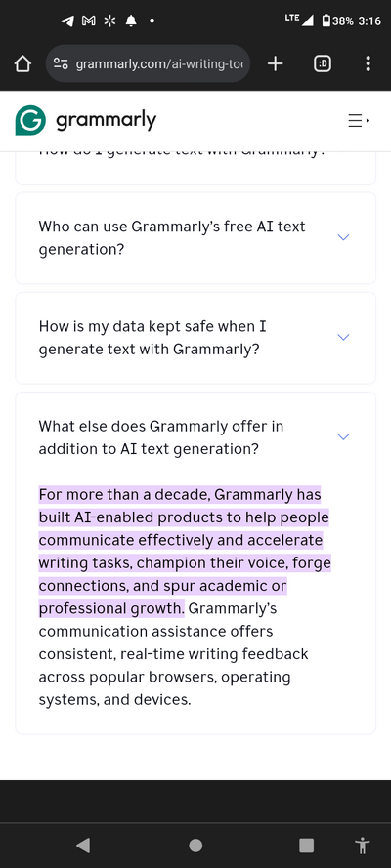
Task: Expand 'How is my data kept safe' chevron
Action: pos(343,337)
